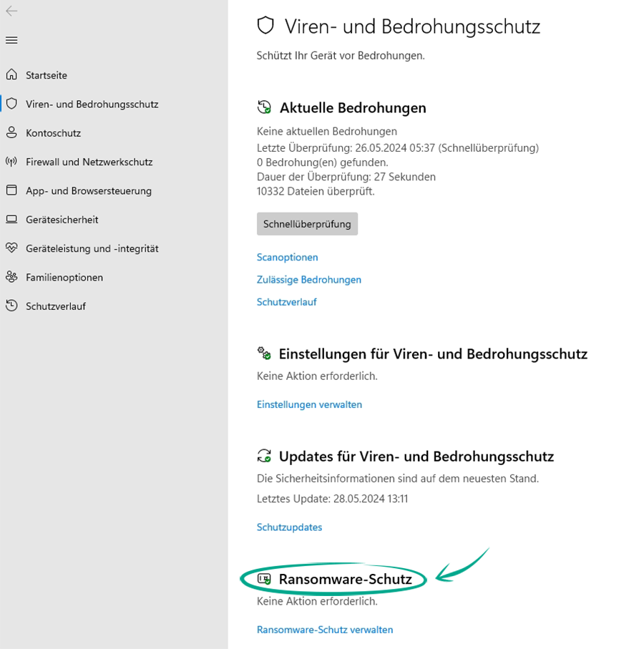Click 'Letzte Überprüfung: 26.05.2024 05:37' line

(398, 148)
